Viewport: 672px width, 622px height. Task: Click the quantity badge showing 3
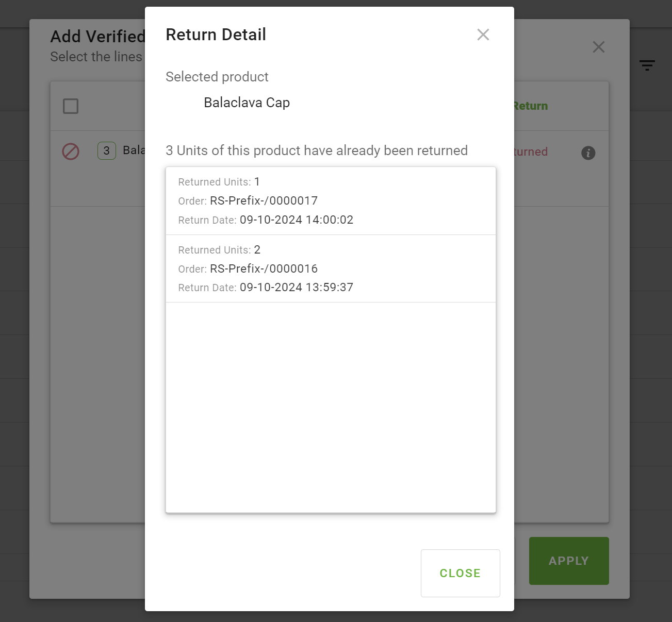(107, 151)
